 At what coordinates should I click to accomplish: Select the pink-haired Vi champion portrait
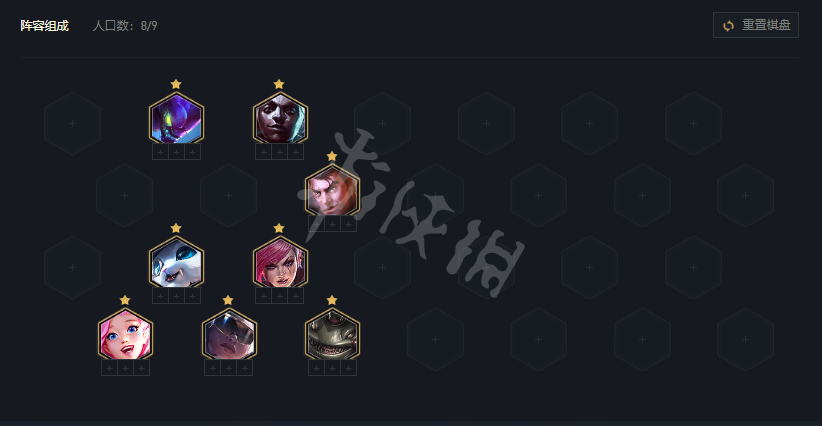(280, 263)
